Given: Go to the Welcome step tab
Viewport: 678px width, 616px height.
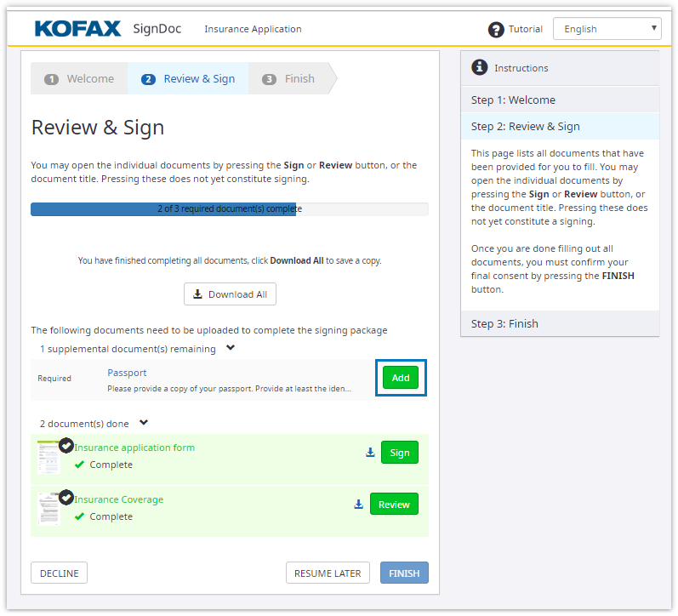Looking at the screenshot, I should tap(80, 79).
